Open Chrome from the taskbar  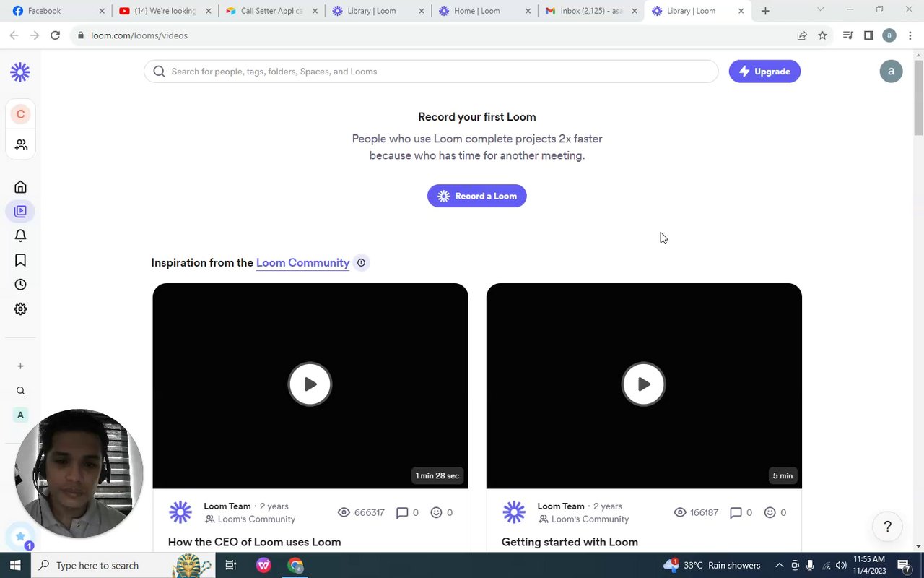pos(295,565)
